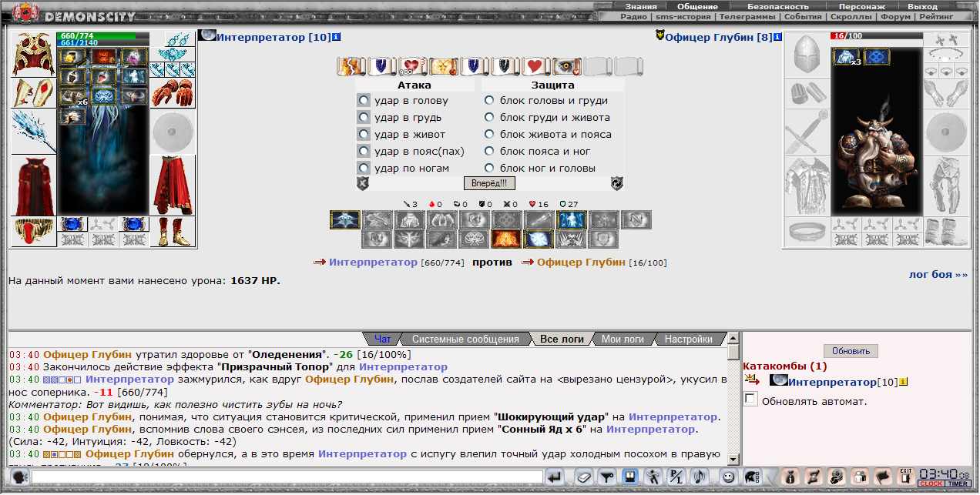The width and height of the screenshot is (980, 495).
Task: Open the Радио link
Action: [633, 16]
